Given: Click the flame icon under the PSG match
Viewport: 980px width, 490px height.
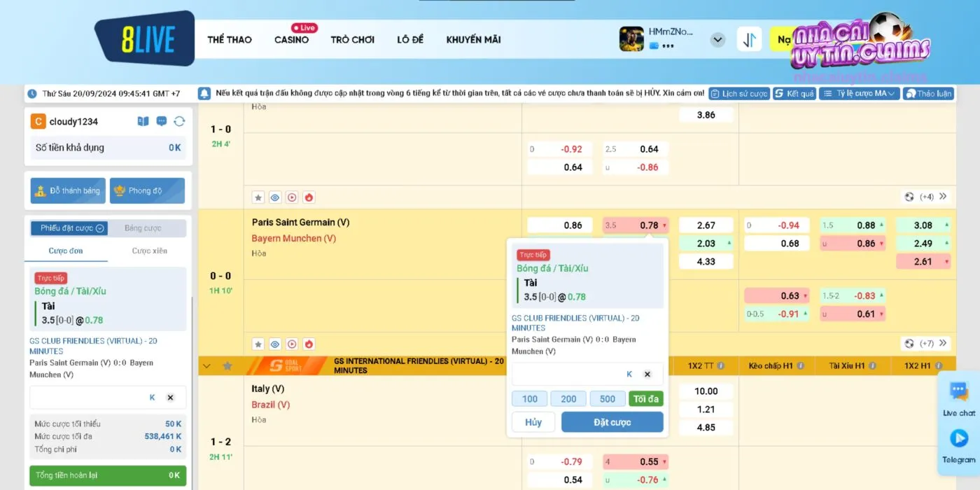Looking at the screenshot, I should click(x=309, y=344).
